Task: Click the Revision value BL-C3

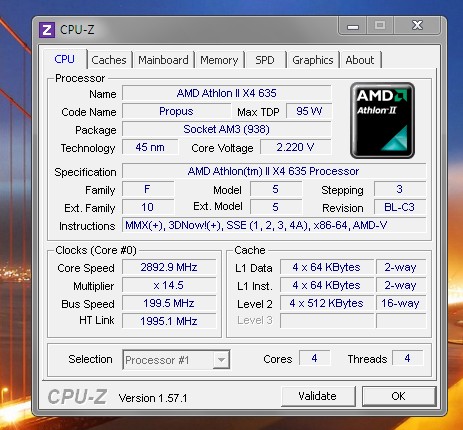Action: (400, 207)
